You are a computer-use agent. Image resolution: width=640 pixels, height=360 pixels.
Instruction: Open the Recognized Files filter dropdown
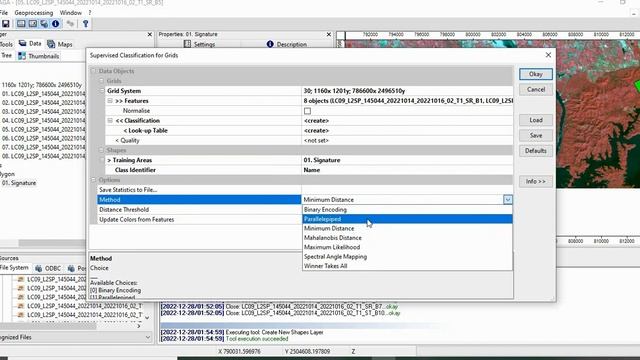pyautogui.click(x=147, y=337)
